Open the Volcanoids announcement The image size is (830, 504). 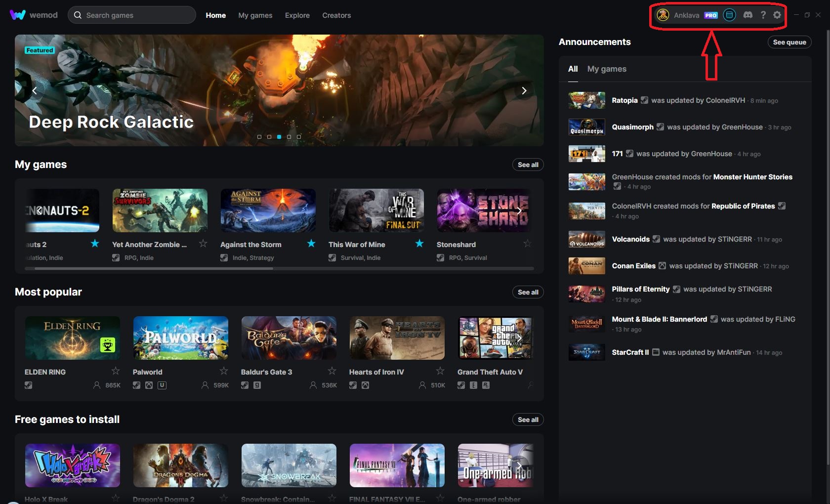click(631, 239)
